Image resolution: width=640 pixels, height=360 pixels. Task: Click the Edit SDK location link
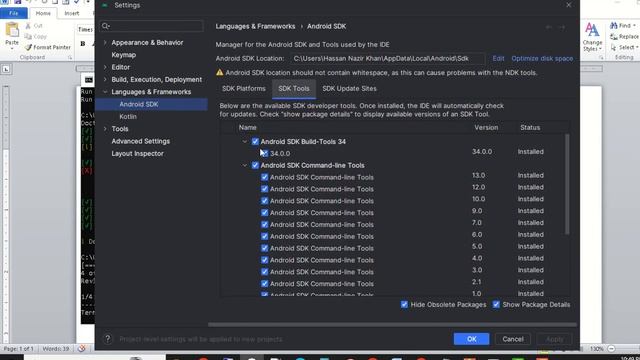tap(498, 58)
